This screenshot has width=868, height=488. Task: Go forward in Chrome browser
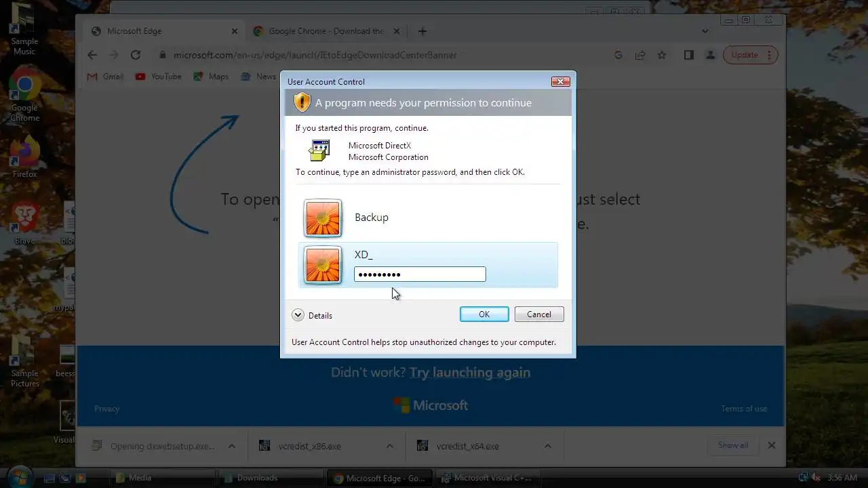[114, 55]
